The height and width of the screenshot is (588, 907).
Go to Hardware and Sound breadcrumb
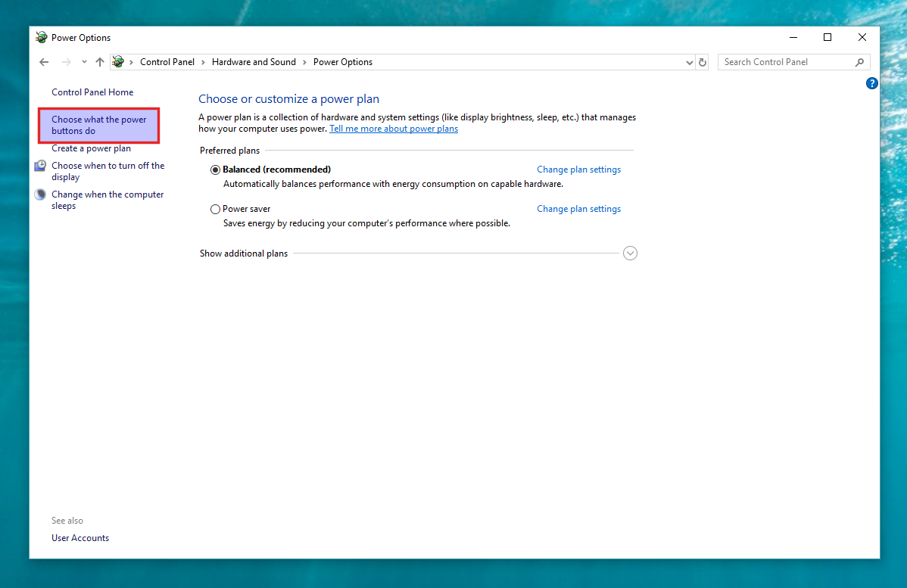coord(254,62)
